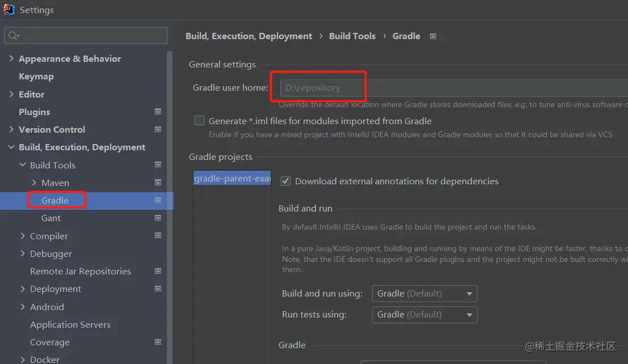Click the Debugger tree label
This screenshot has height=364, width=628.
[51, 253]
